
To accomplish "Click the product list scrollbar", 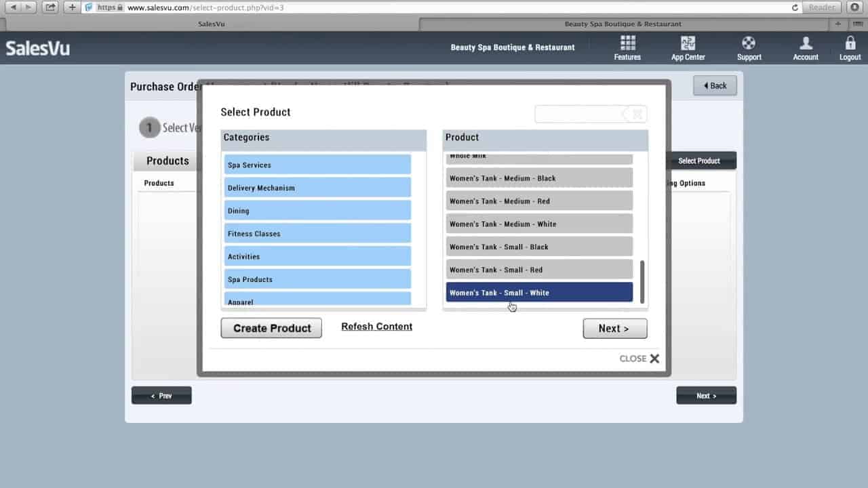I will point(642,282).
